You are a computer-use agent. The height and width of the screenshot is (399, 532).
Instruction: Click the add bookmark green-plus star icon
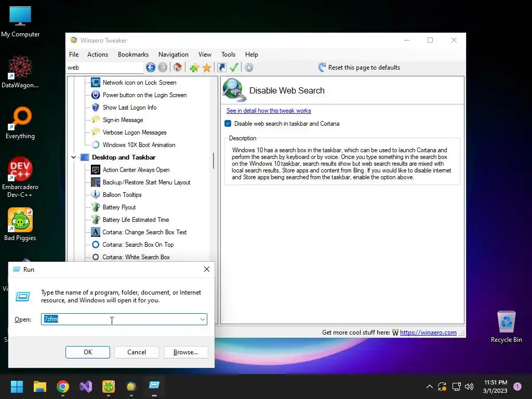point(194,68)
